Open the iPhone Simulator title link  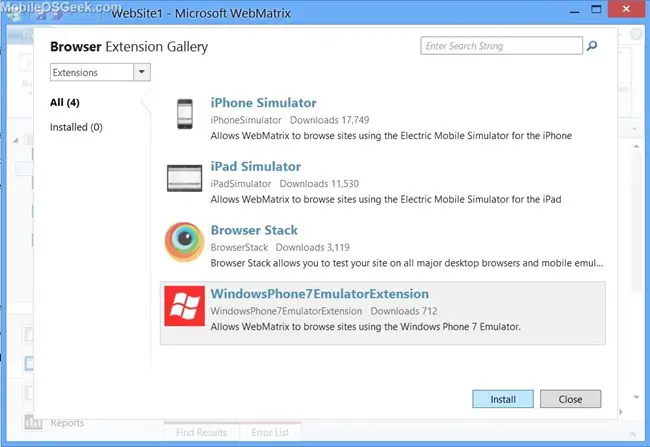tap(263, 103)
